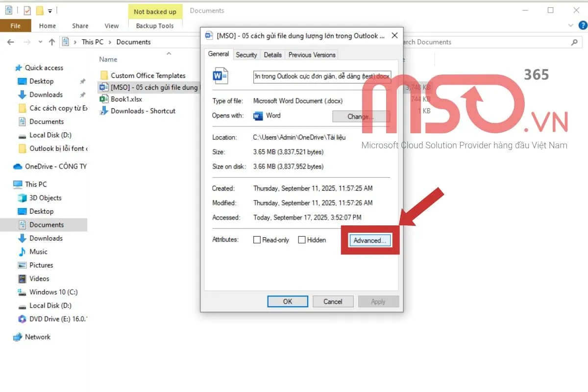Toggle the Hidden attribute checkbox
The width and height of the screenshot is (588, 392).
302,240
